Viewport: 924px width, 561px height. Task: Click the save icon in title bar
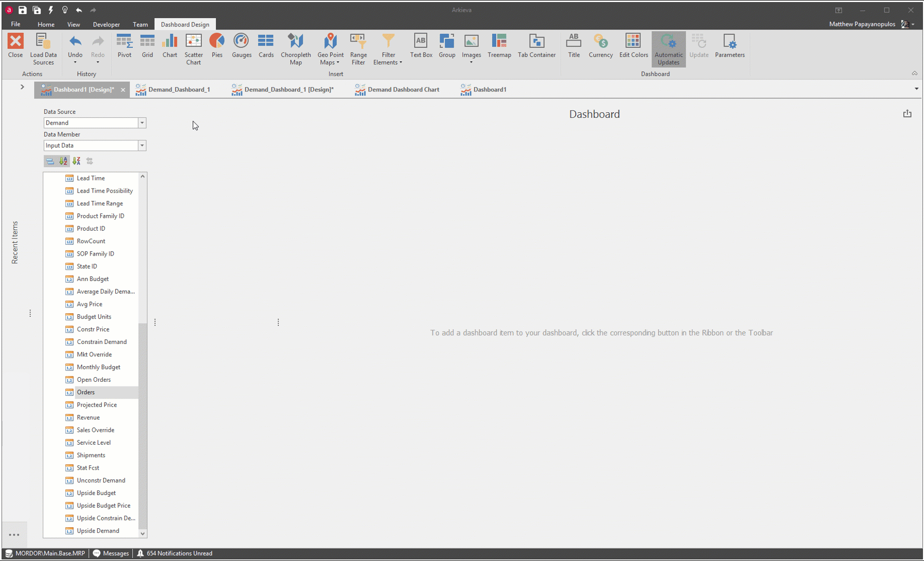(22, 10)
